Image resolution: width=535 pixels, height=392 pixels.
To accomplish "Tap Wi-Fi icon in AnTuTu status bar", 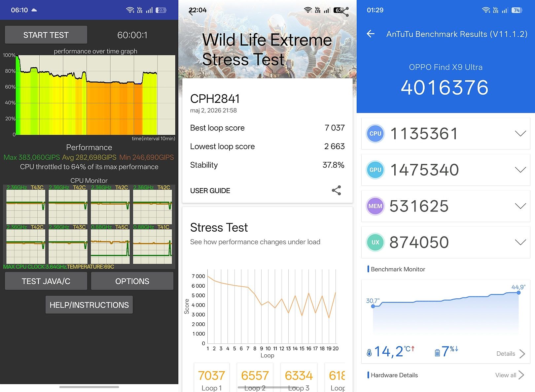I will coord(486,10).
